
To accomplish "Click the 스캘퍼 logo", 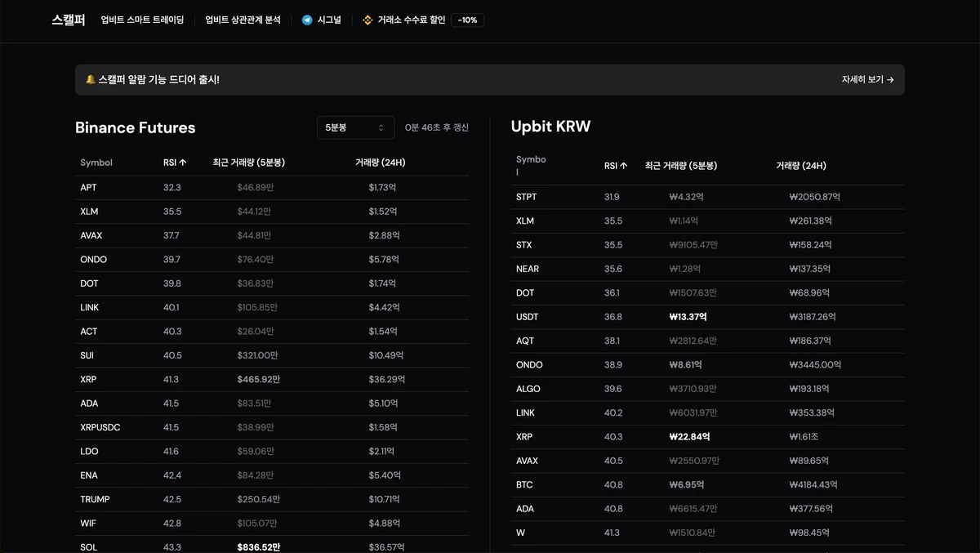I will pos(69,20).
